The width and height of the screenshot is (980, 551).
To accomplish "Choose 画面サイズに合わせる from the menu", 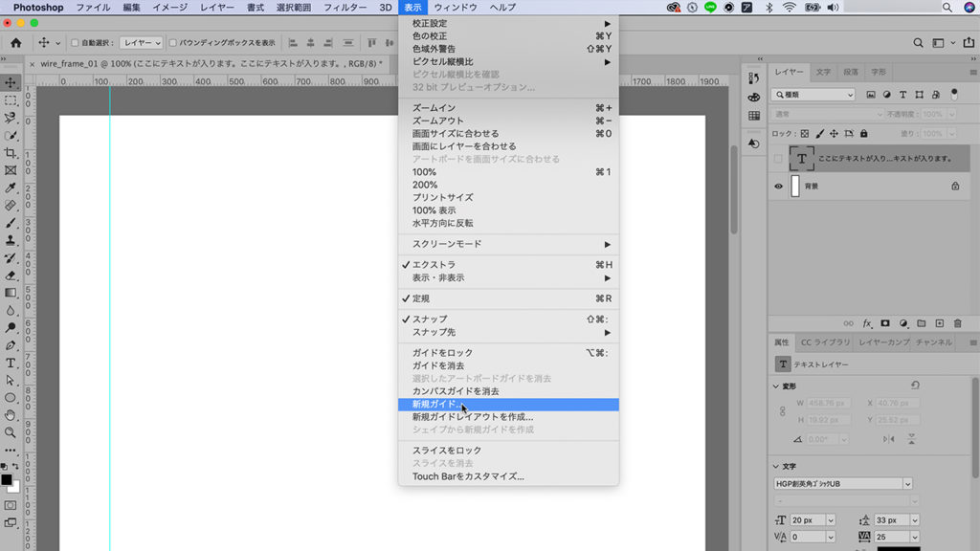I will tap(509, 134).
